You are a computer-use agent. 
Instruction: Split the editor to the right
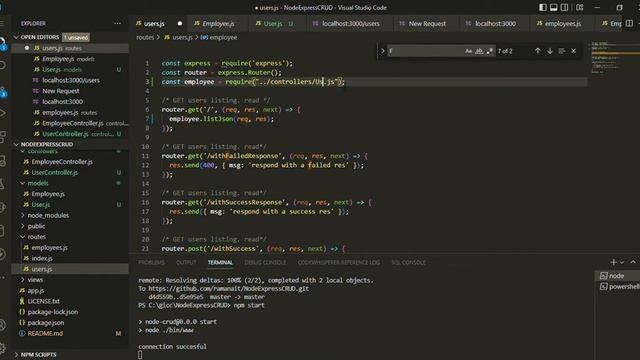(x=629, y=23)
